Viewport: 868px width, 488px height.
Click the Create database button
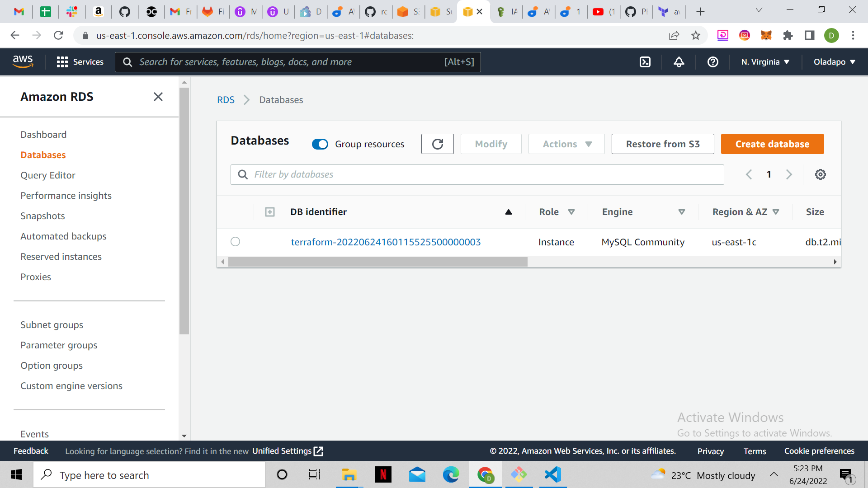point(772,144)
